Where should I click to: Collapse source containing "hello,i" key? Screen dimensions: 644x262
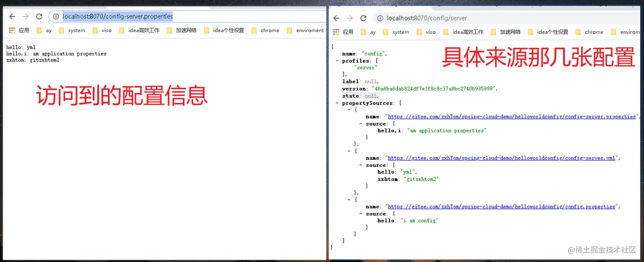pos(361,124)
